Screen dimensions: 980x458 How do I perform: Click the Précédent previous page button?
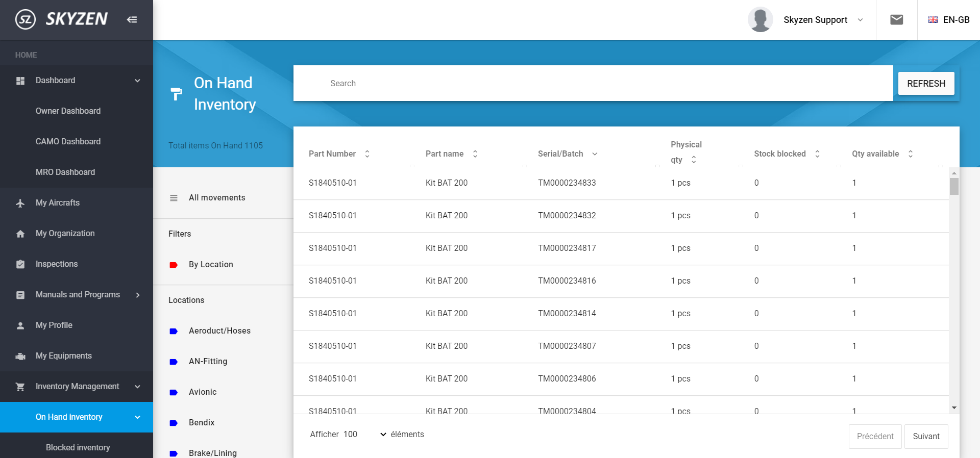coord(875,437)
